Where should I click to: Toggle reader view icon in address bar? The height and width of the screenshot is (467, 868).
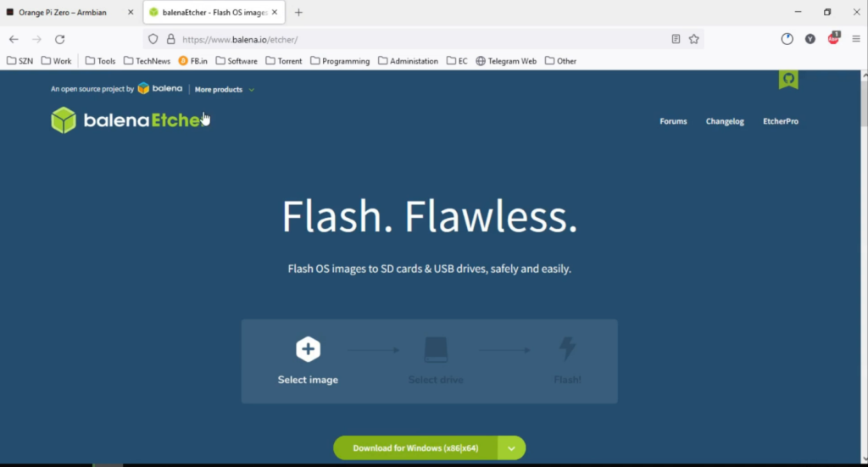676,39
